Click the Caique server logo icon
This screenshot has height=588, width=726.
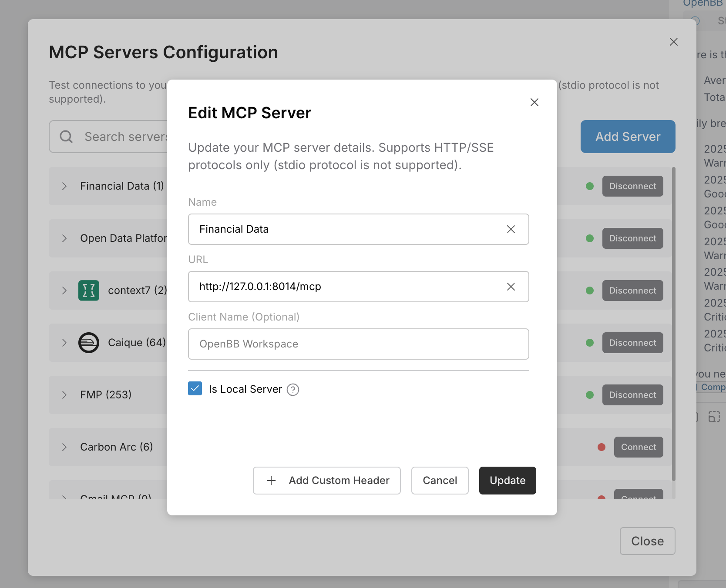coord(89,343)
